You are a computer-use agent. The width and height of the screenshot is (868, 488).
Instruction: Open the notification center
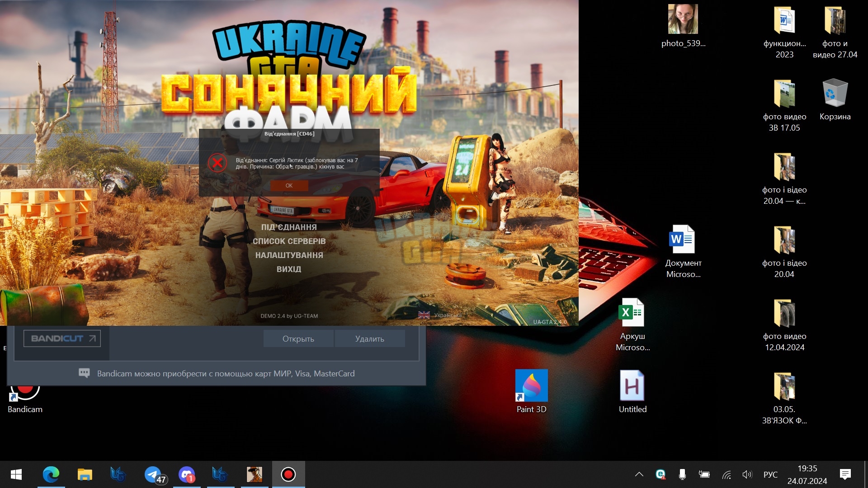coord(845,474)
